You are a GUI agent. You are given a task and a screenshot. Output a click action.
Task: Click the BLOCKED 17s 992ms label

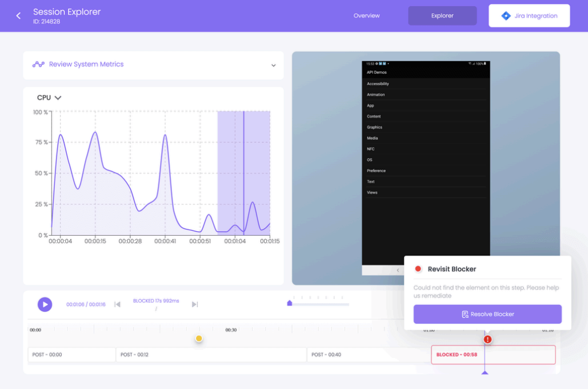(156, 301)
